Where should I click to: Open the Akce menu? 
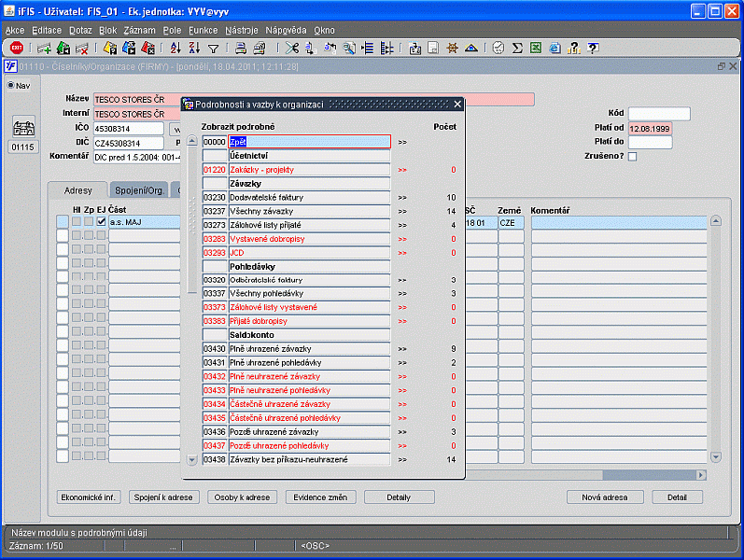pos(15,31)
